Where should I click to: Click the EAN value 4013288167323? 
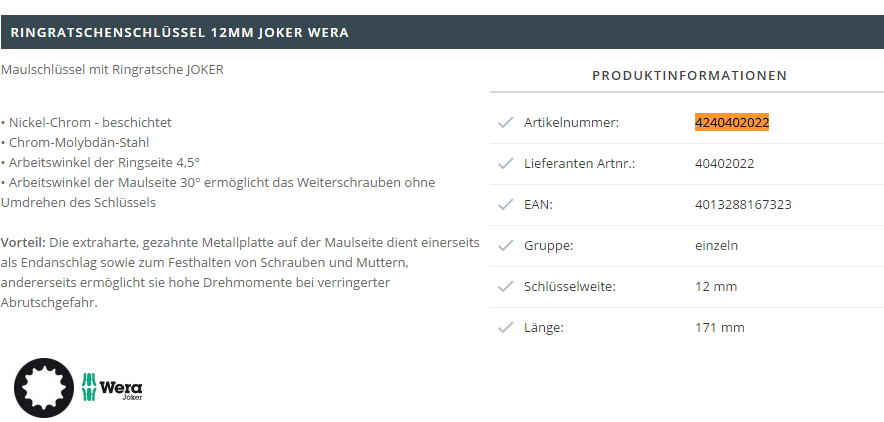tap(743, 205)
